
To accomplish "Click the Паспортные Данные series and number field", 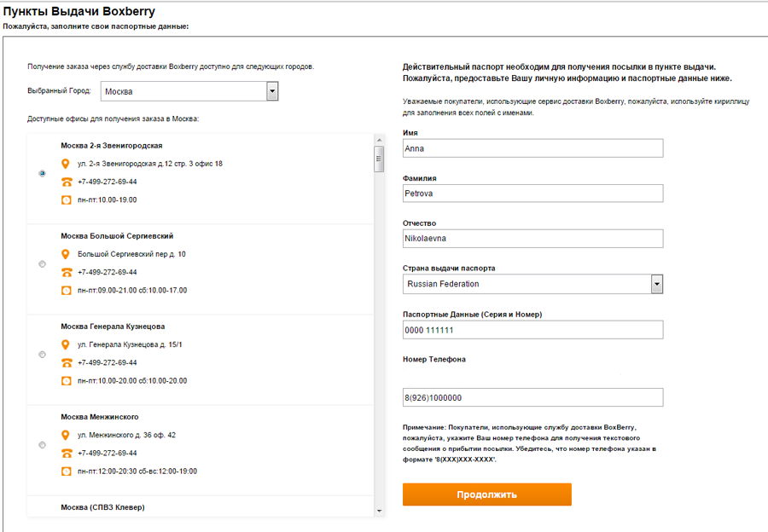I will coord(532,330).
